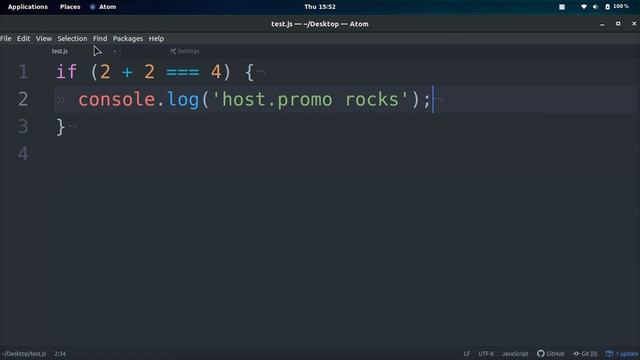Click line number 2 in gutter
The height and width of the screenshot is (360, 640).
23,99
